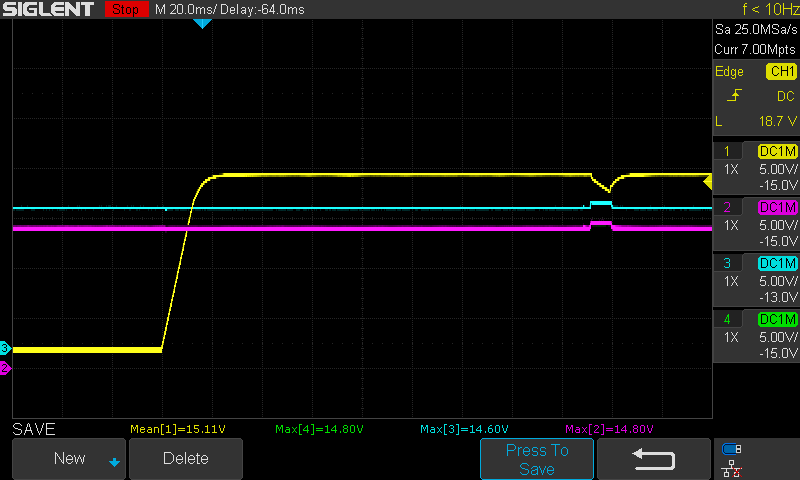Screen dimensions: 800x480
Task: Click cyan DC1M badge of channel 3
Action: click(778, 263)
